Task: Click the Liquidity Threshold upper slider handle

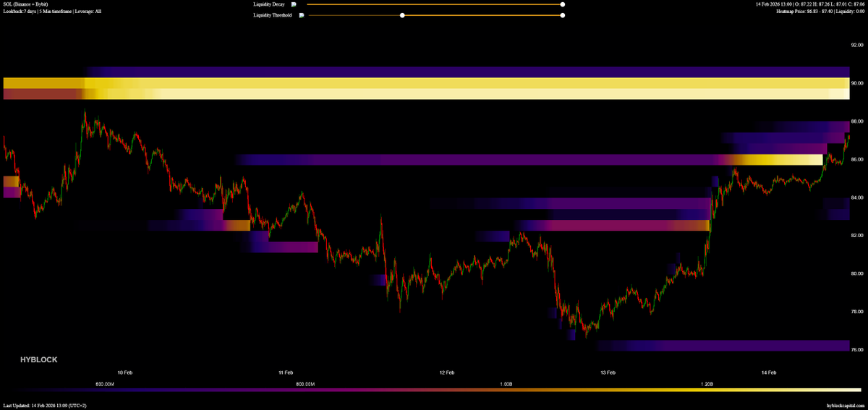Action: pos(563,14)
